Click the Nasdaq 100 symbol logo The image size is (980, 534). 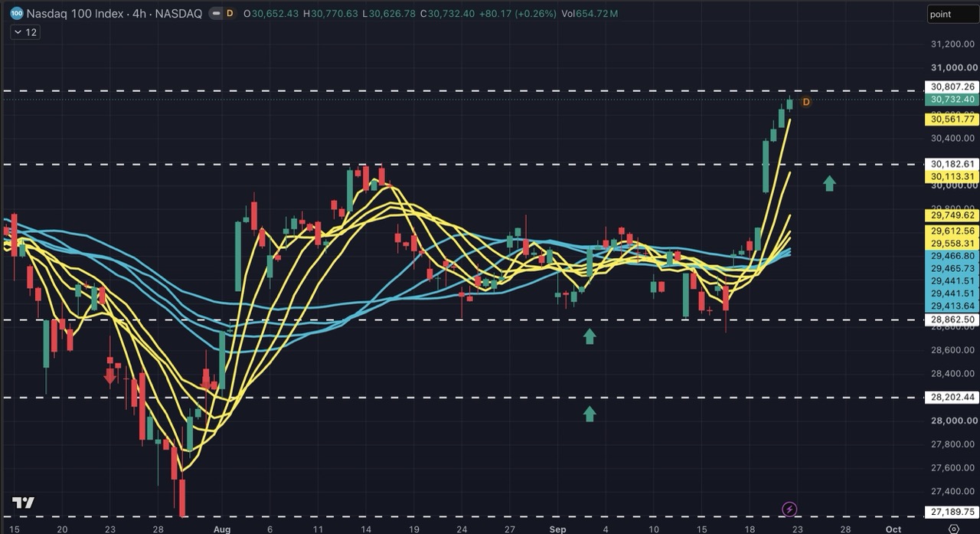coord(17,13)
